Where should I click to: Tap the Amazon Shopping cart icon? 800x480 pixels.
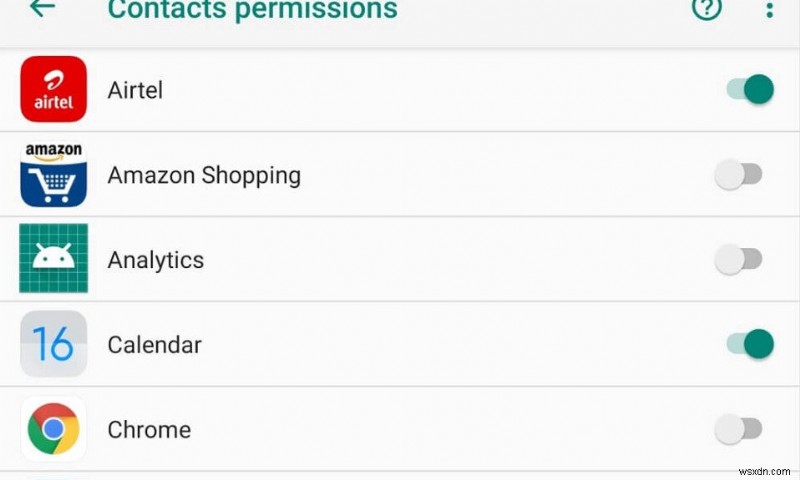pyautogui.click(x=54, y=174)
